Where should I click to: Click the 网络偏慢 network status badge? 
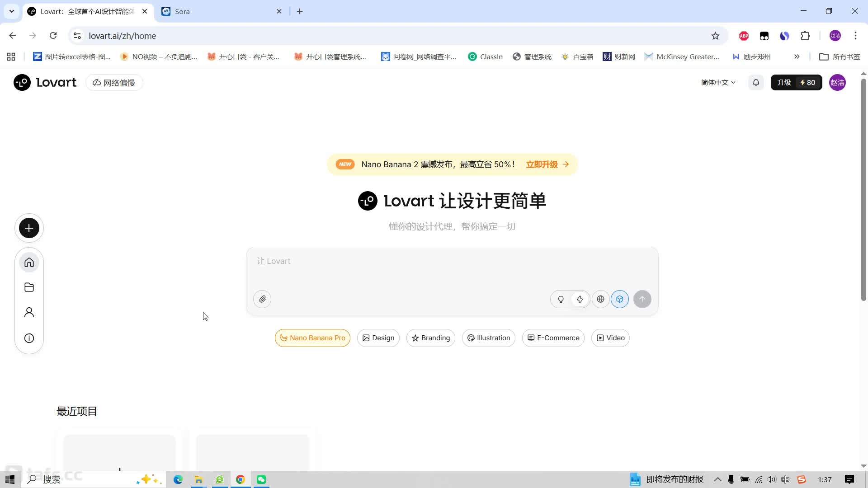click(x=114, y=83)
